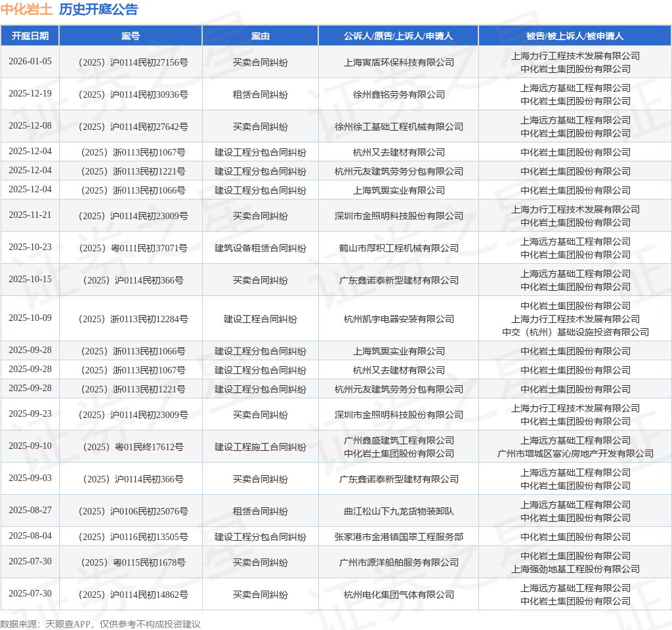672x630 pixels.
Task: Select date cell 2025-10-23
Action: point(30,247)
